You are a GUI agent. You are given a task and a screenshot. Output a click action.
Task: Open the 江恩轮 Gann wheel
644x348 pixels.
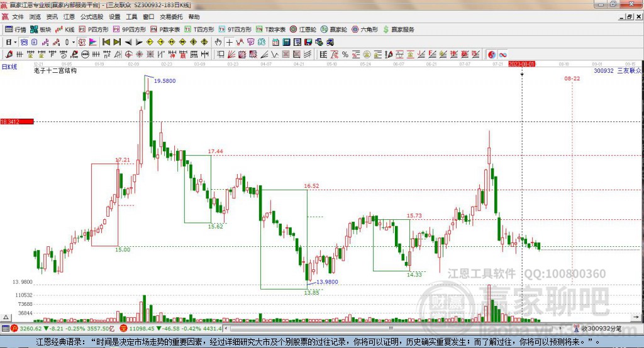(303, 30)
